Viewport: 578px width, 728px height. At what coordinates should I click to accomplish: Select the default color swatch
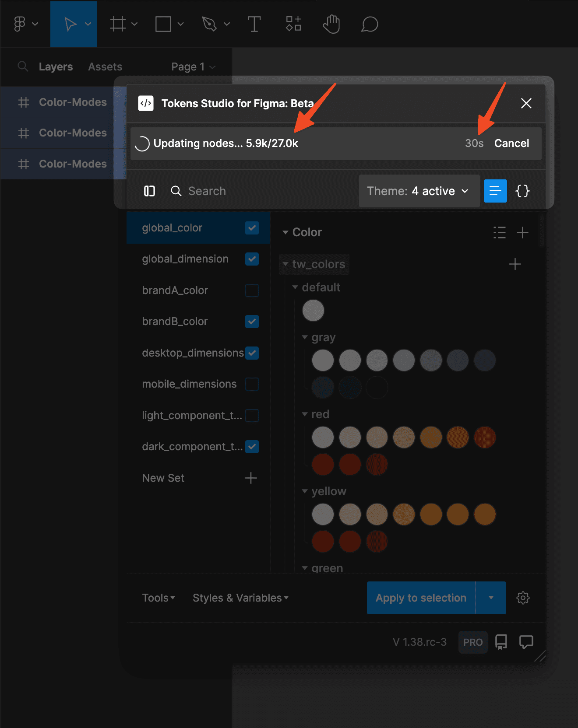(313, 311)
